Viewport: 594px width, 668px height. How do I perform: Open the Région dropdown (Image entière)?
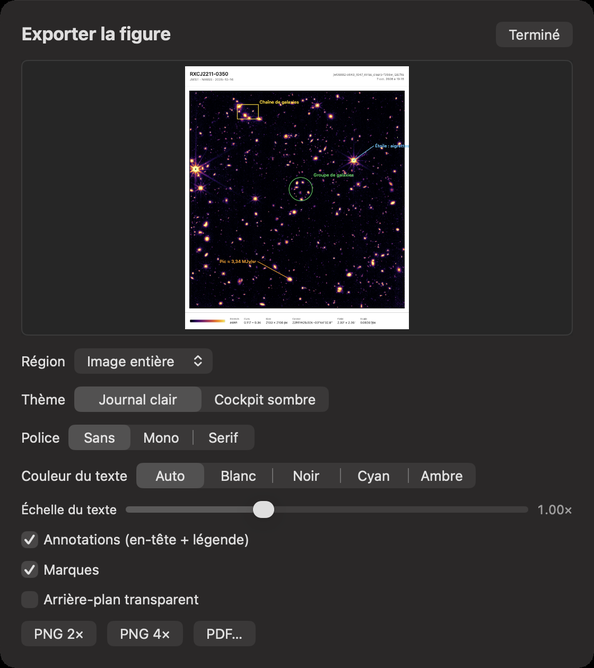click(x=143, y=361)
